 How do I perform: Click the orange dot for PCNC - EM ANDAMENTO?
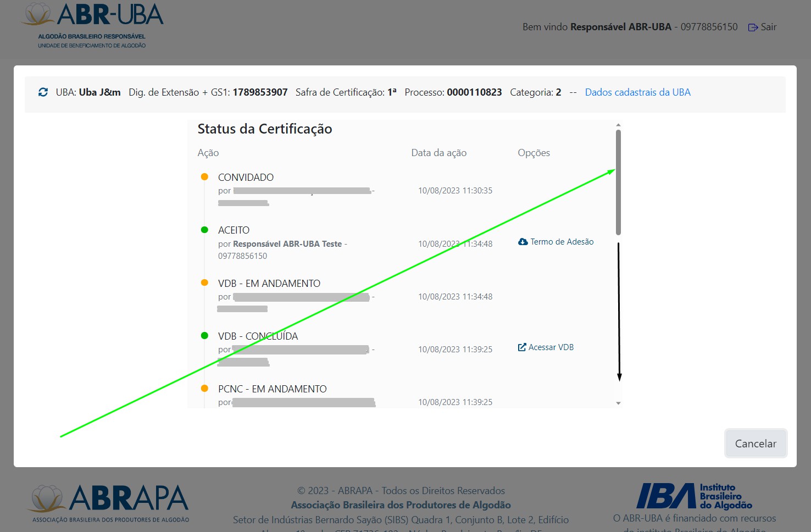point(204,388)
